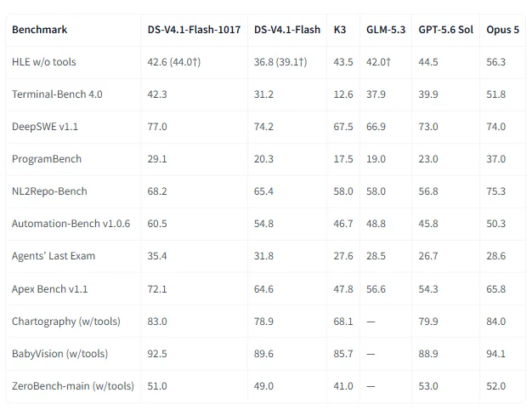Click Opus 5's 94.1 BabyVision score
The image size is (532, 410).
coord(495,354)
